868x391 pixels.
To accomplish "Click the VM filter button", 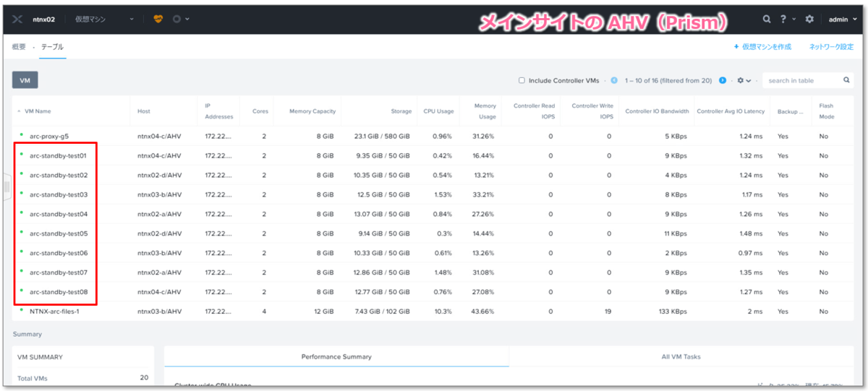I will (x=25, y=80).
